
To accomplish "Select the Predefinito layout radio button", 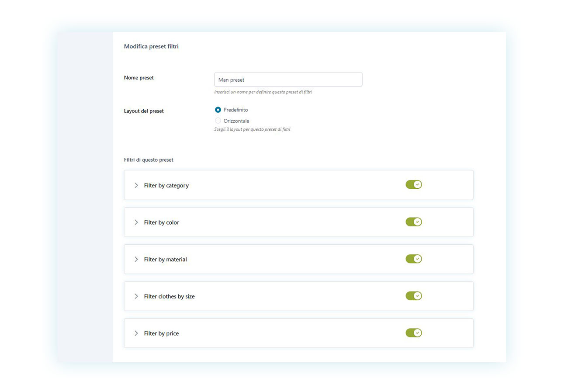I will coord(218,110).
